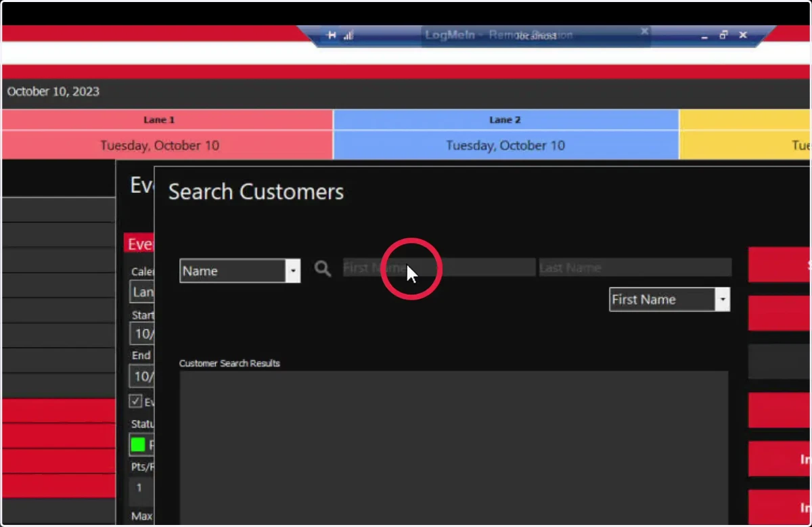Select the Lane 2 column header

pyautogui.click(x=505, y=120)
